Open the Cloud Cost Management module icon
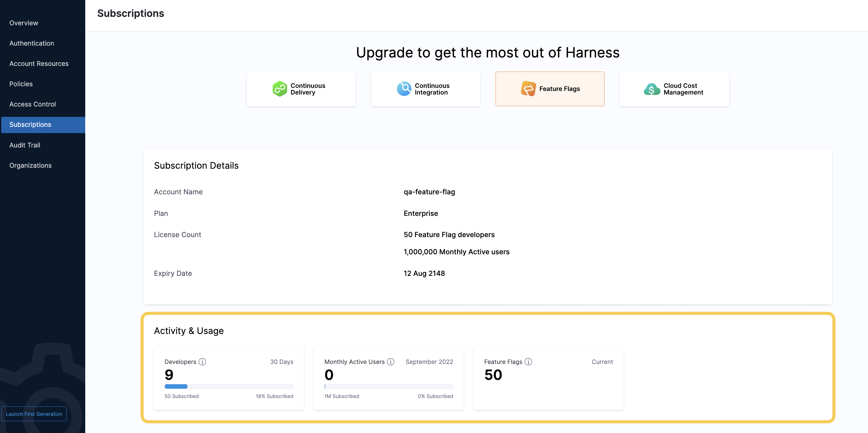Viewport: 868px width, 433px height. tap(652, 88)
